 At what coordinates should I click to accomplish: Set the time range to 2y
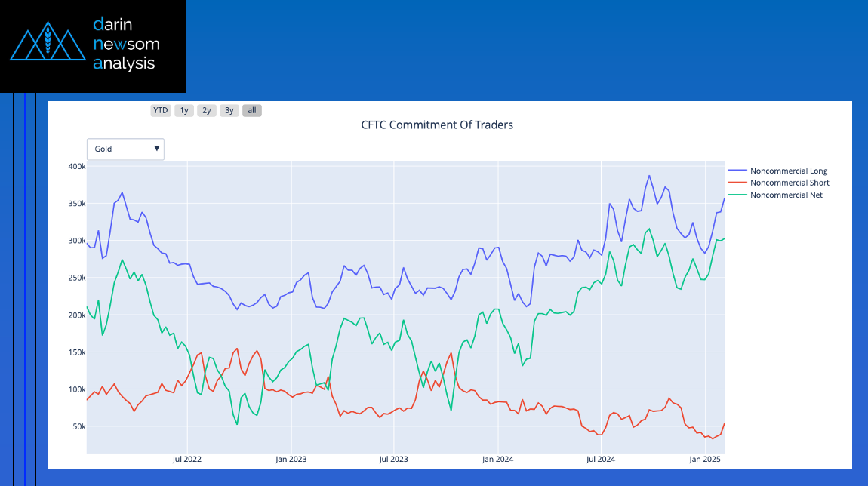(x=206, y=110)
